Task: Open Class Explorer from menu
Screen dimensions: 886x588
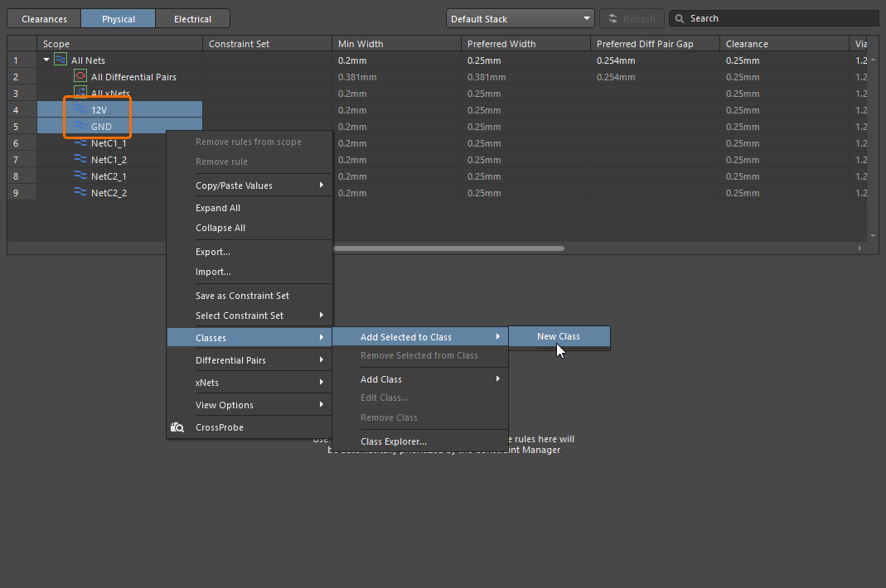Action: [394, 441]
